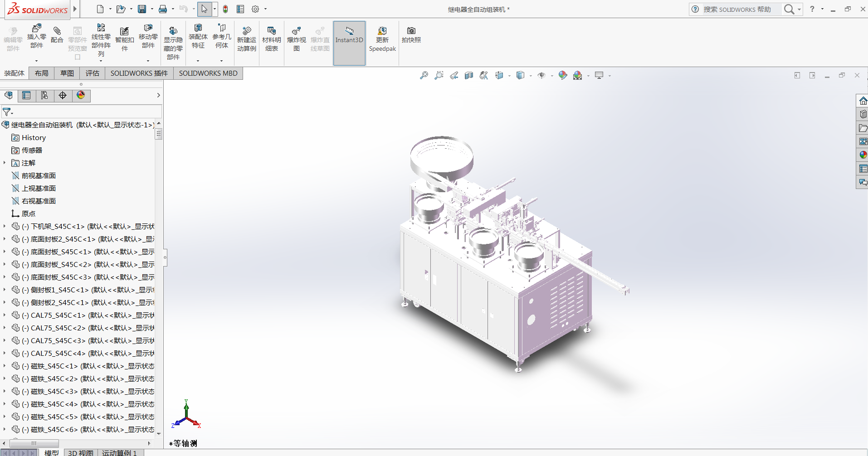Toggle the Instant3D mode button
Viewport: 868px width, 456px height.
pyautogui.click(x=349, y=35)
